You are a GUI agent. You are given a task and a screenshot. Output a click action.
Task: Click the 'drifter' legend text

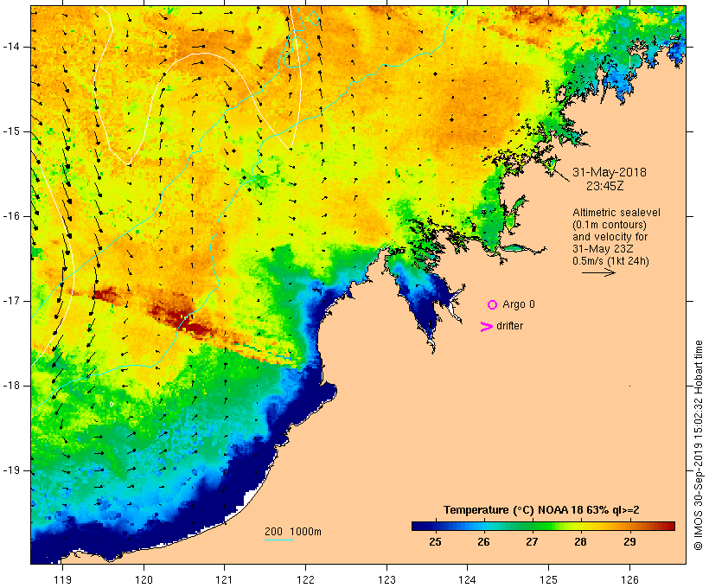tap(509, 326)
